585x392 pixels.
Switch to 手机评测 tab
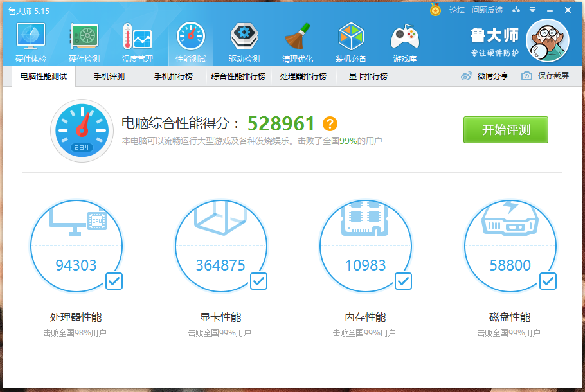click(x=109, y=76)
